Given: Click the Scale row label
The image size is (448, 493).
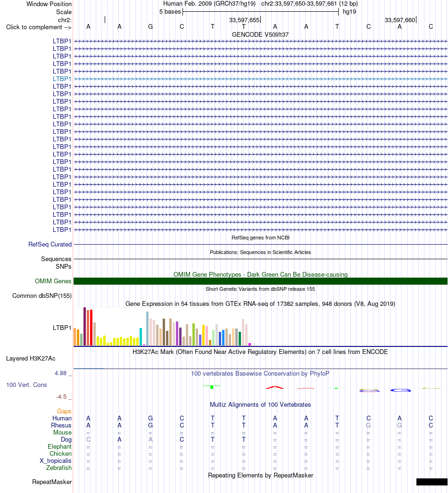Looking at the screenshot, I should point(64,12).
